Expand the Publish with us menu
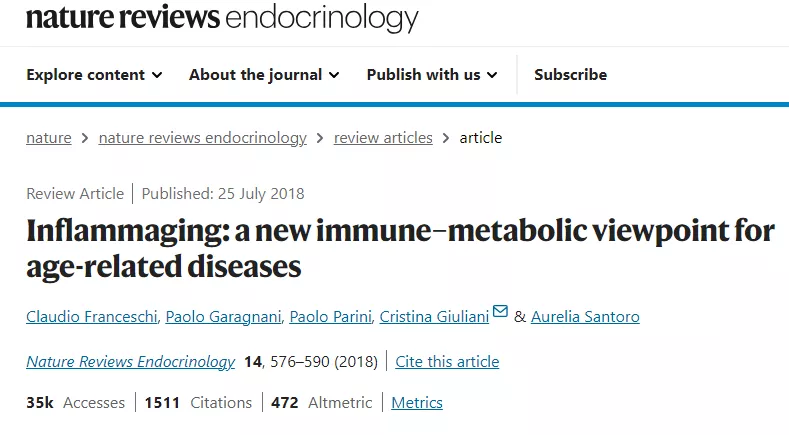 click(432, 75)
